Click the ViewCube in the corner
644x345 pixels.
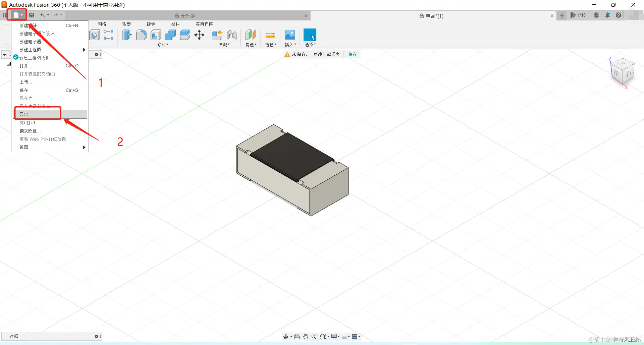pyautogui.click(x=623, y=72)
